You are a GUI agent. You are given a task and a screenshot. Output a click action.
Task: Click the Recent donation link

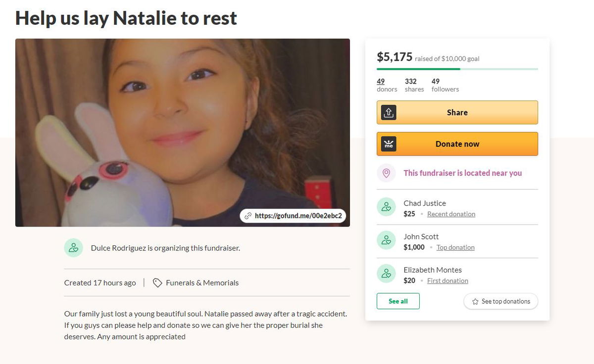[451, 214]
